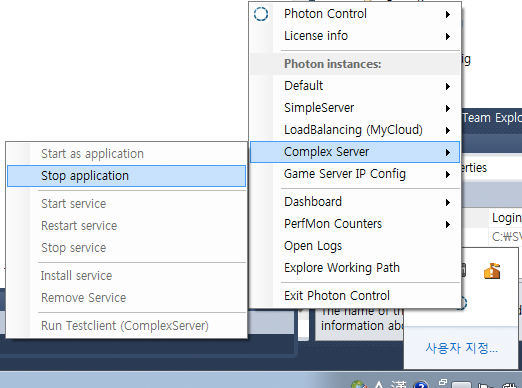Choose Open Logs
The width and height of the screenshot is (522, 388).
355,246
